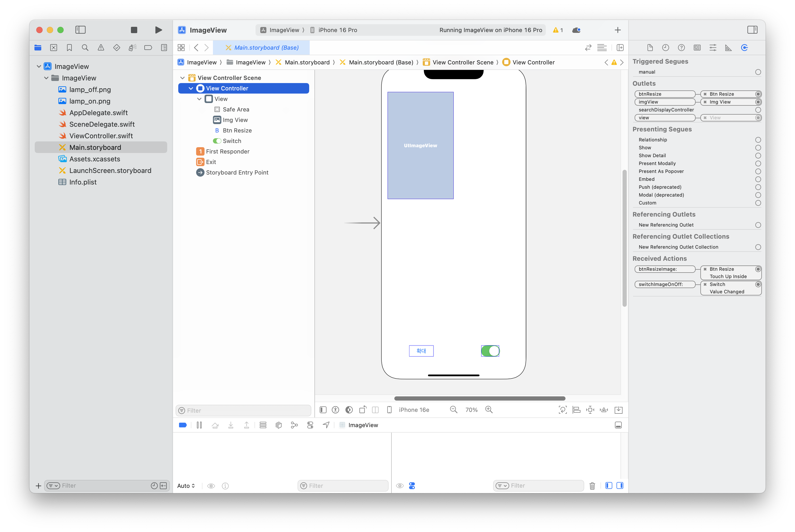Viewport: 795px width, 532px height.
Task: Click the searchDisplayController outlet circle
Action: tap(758, 110)
